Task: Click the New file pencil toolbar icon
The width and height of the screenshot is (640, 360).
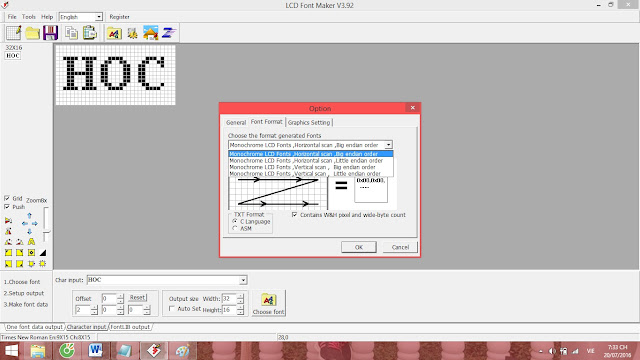Action: point(13,33)
